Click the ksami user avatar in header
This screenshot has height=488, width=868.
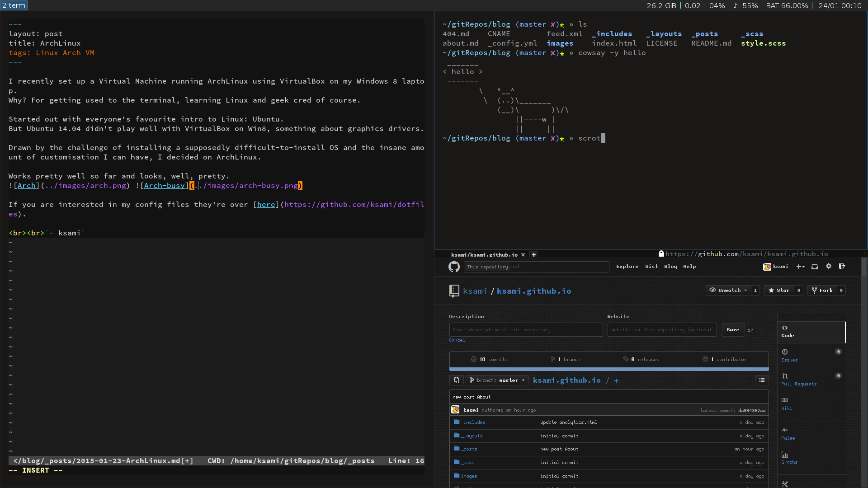tap(767, 267)
